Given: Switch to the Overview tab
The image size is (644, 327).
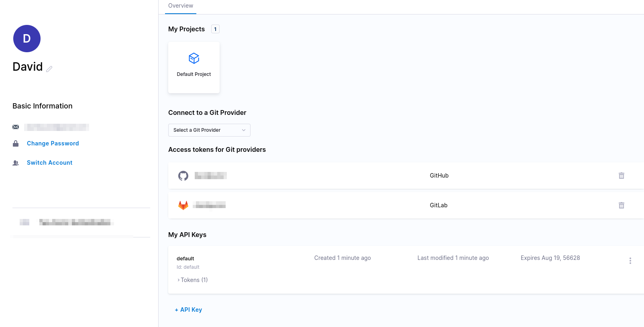Looking at the screenshot, I should point(181,6).
